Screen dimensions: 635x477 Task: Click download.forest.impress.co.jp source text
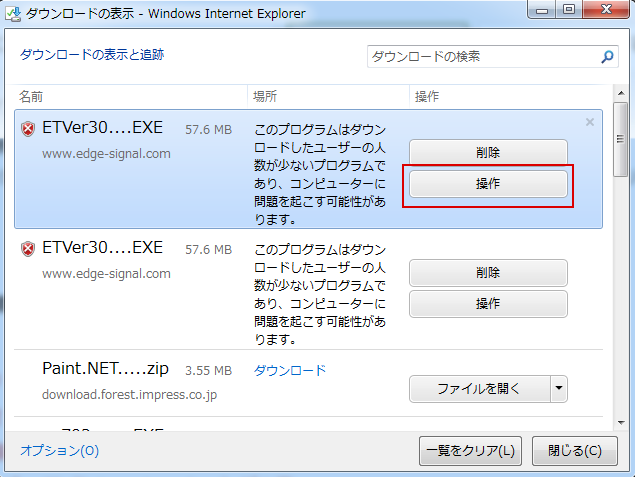[130, 394]
